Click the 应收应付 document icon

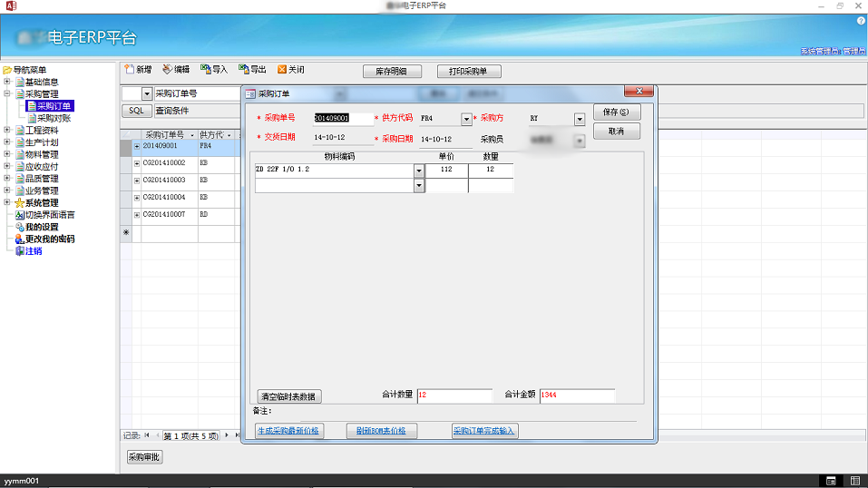pyautogui.click(x=20, y=167)
